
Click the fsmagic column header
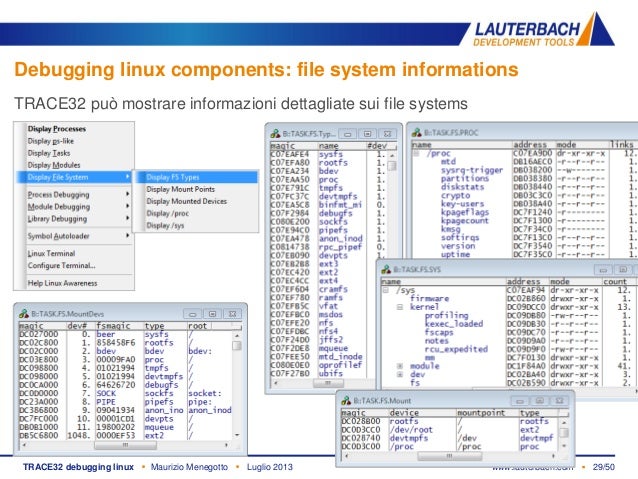(x=114, y=326)
